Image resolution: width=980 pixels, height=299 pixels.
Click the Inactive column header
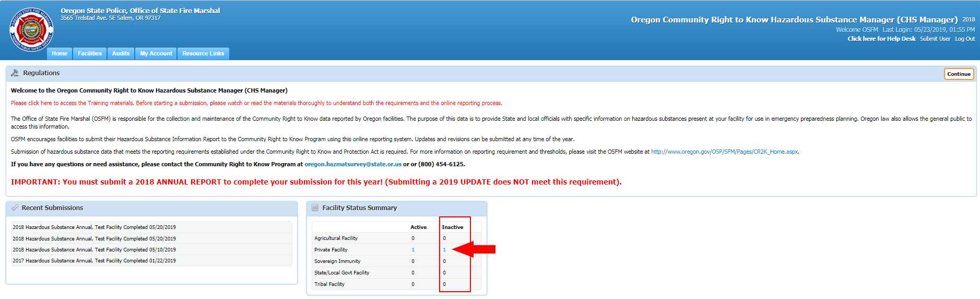(x=452, y=227)
